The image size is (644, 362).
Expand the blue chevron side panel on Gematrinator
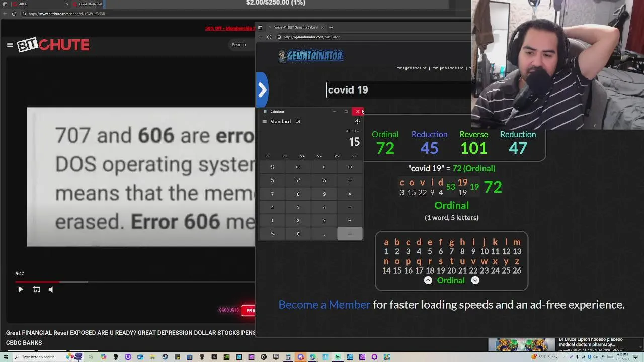(262, 90)
